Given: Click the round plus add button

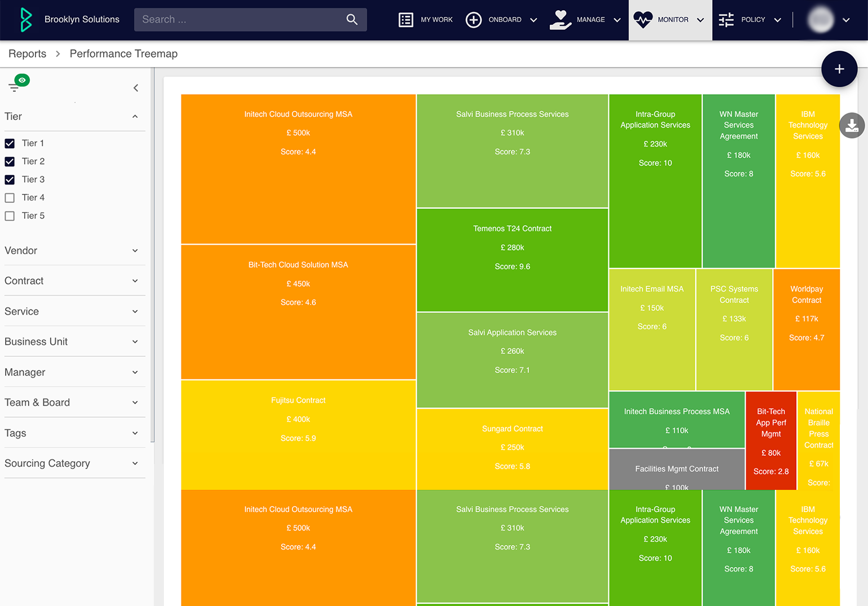Looking at the screenshot, I should click(839, 69).
